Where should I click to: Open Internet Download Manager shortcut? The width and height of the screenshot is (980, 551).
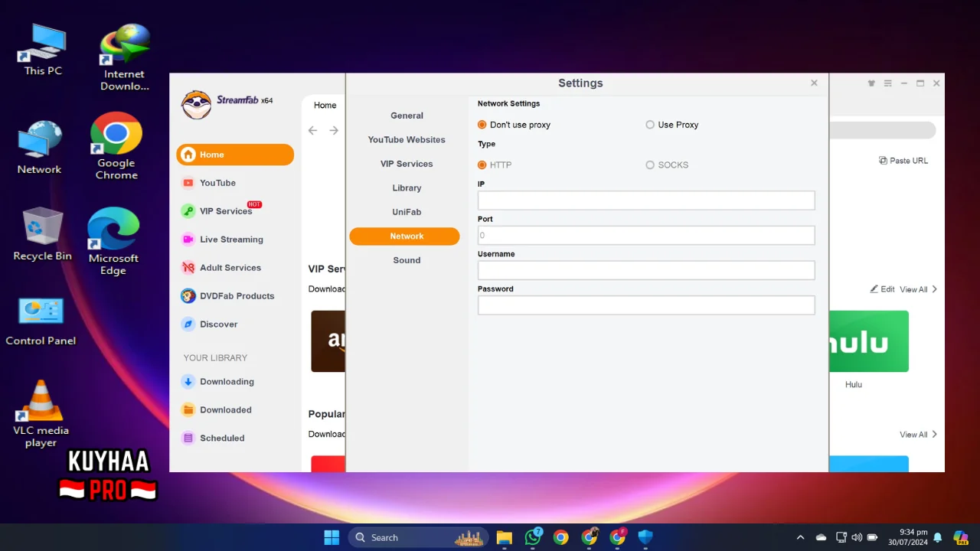pyautogui.click(x=125, y=57)
